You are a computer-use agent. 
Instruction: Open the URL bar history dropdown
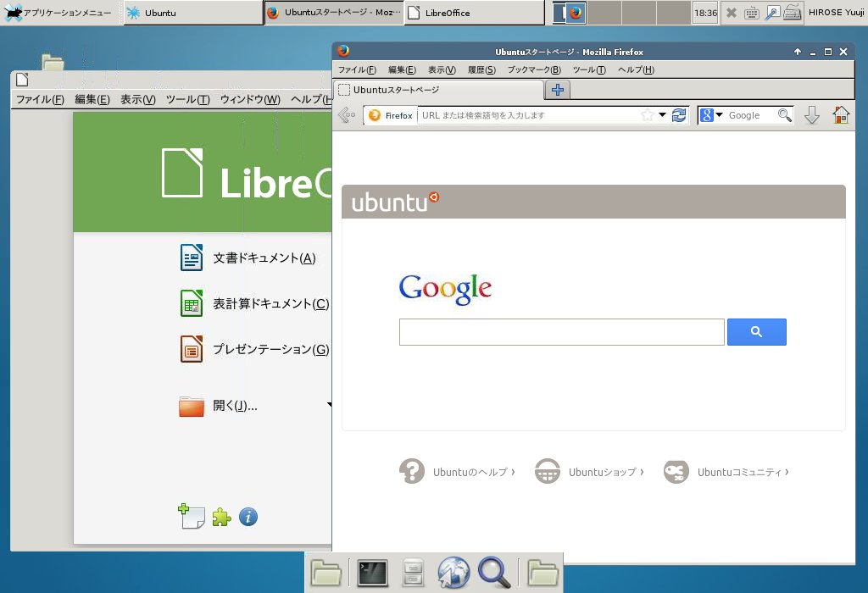(x=663, y=115)
